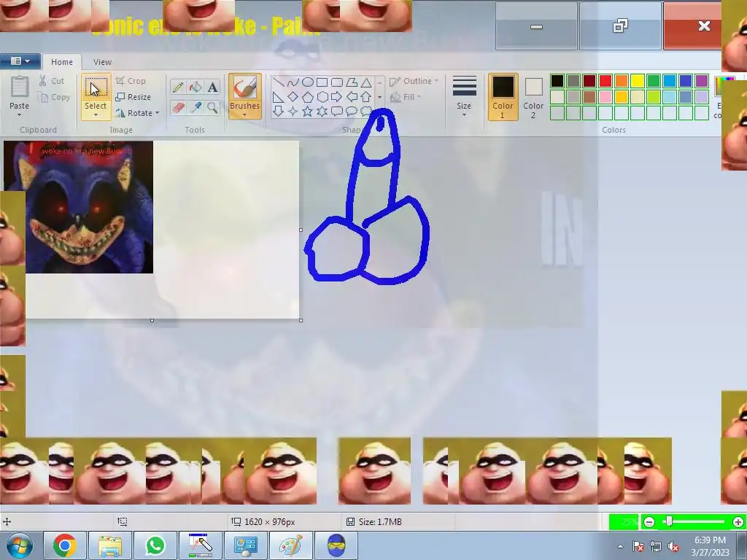The width and height of the screenshot is (747, 560).
Task: Select the Text tool
Action: click(212, 87)
